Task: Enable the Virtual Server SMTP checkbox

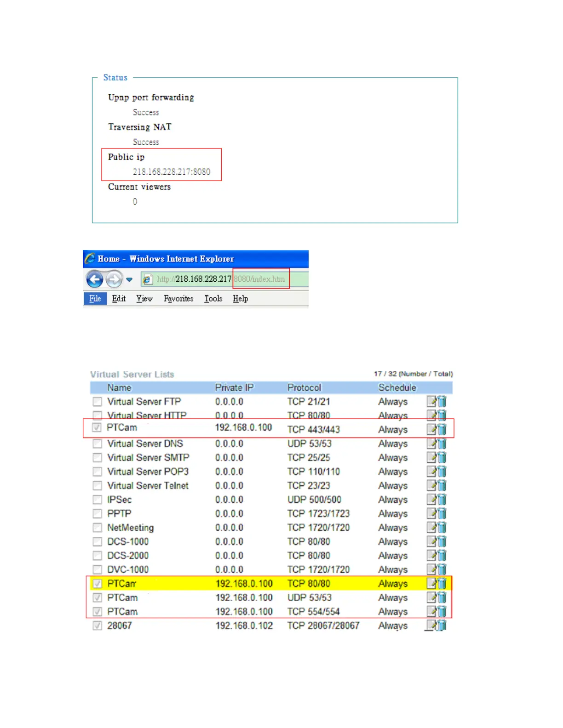Action: coord(97,458)
